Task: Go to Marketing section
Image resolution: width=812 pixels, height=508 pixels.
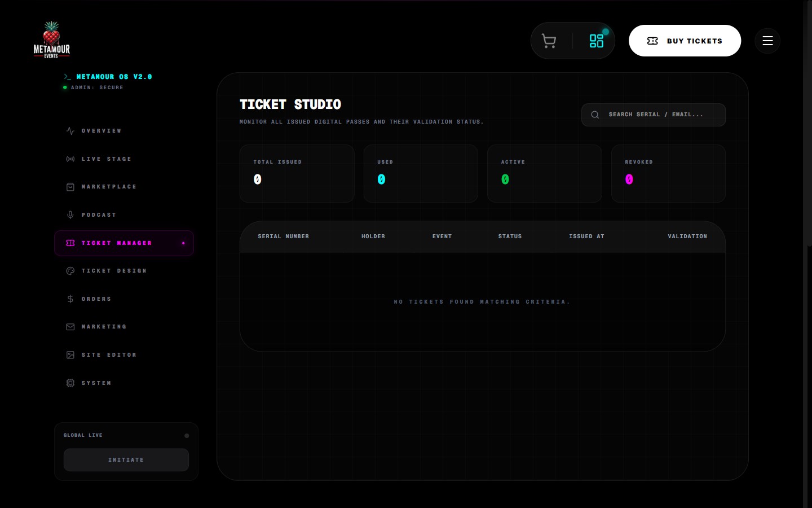Action: click(124, 327)
